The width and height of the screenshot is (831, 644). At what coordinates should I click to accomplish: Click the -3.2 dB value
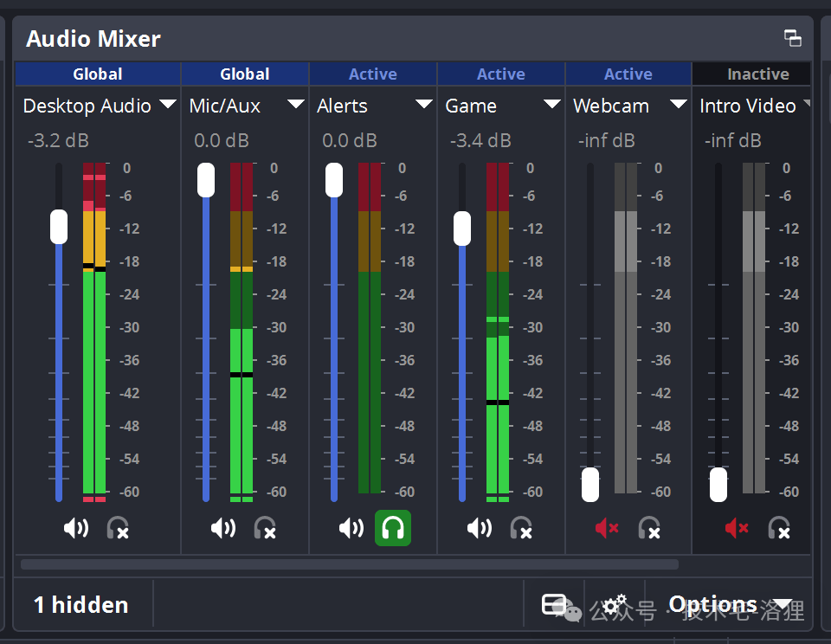[58, 140]
